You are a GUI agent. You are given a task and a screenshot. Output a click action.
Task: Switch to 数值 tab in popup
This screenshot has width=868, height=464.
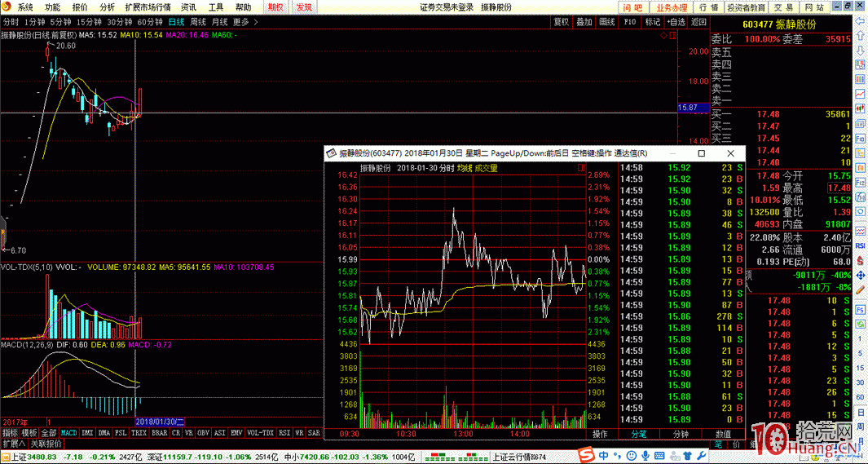[x=723, y=434]
